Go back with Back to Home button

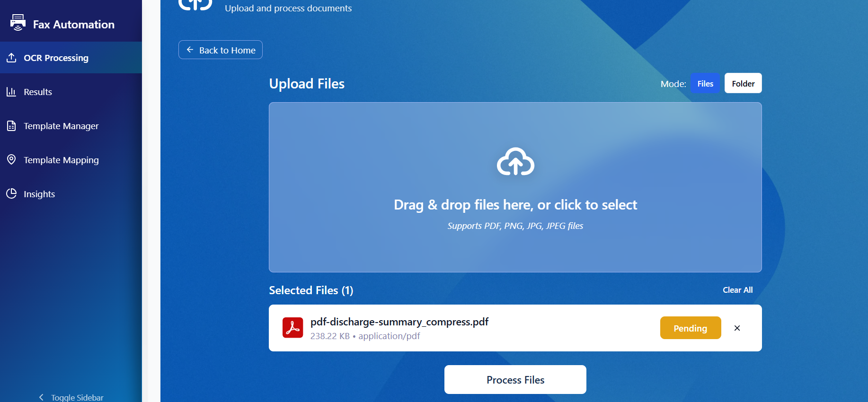221,50
